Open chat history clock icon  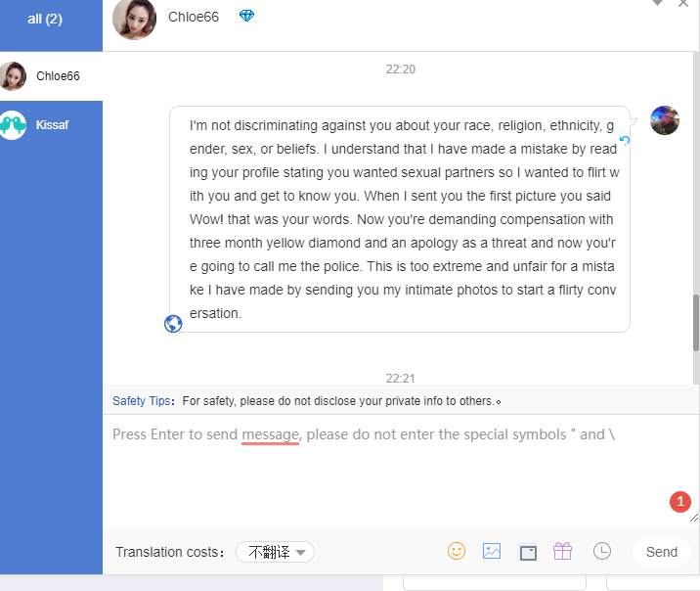tap(602, 551)
